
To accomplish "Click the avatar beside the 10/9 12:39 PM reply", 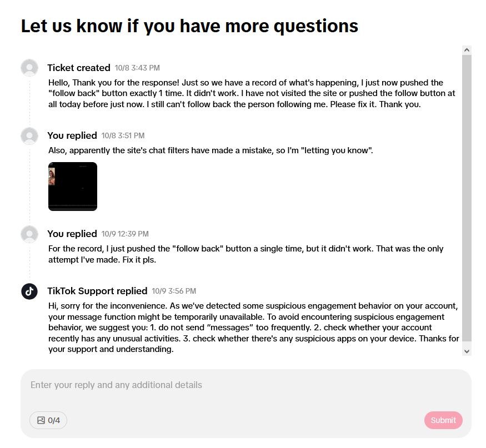I will tap(29, 234).
